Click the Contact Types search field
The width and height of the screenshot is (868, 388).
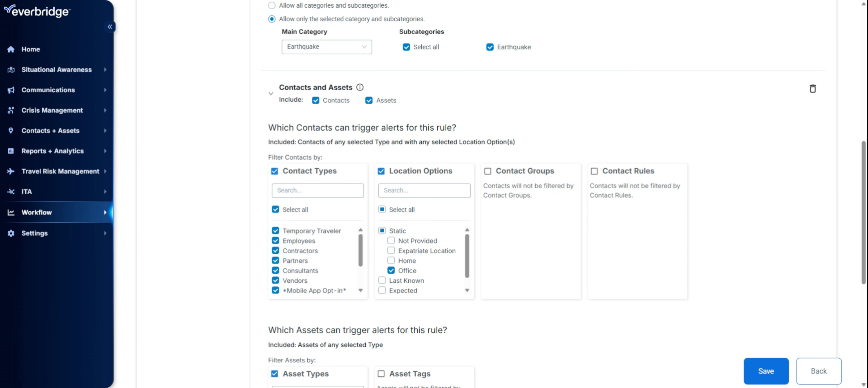317,190
